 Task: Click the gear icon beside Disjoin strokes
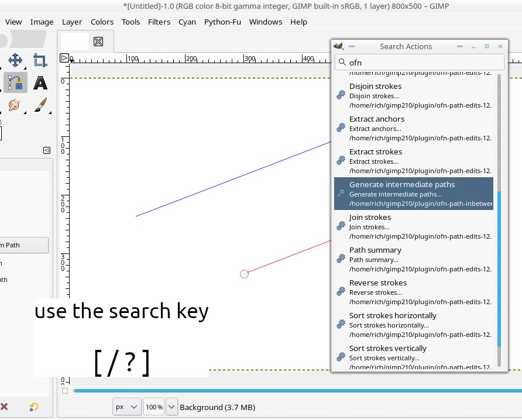coord(341,95)
